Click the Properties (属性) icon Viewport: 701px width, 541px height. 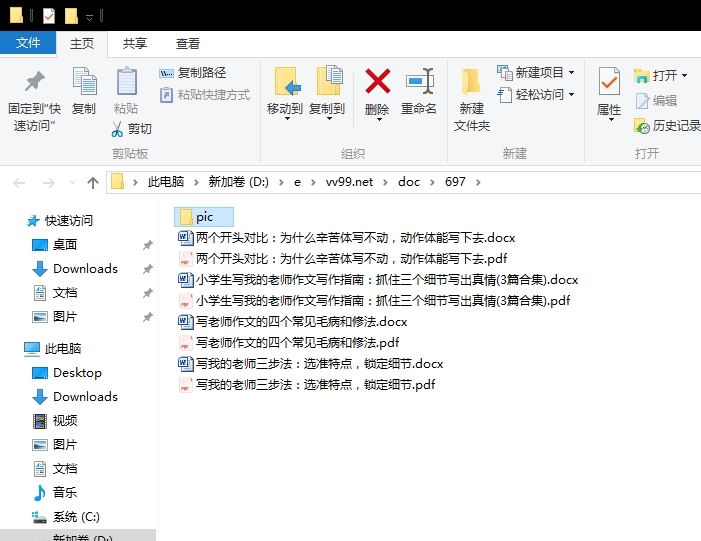tap(609, 81)
